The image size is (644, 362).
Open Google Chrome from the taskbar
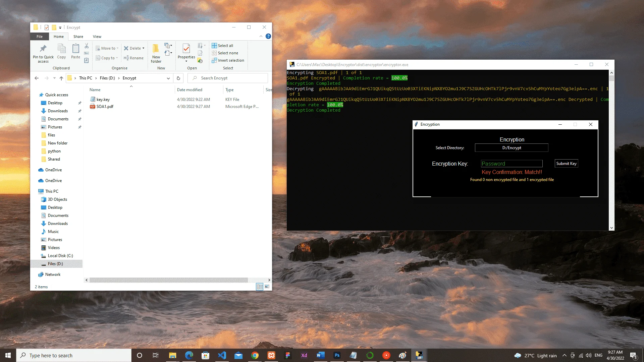(255, 355)
